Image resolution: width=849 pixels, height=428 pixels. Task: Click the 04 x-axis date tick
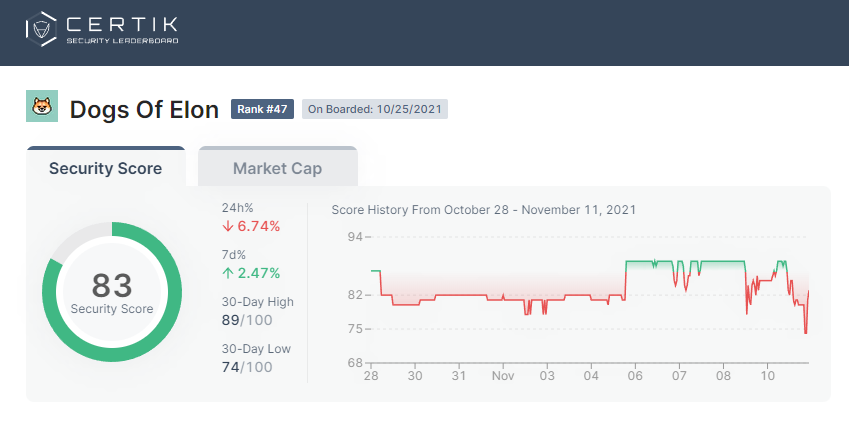pos(591,375)
